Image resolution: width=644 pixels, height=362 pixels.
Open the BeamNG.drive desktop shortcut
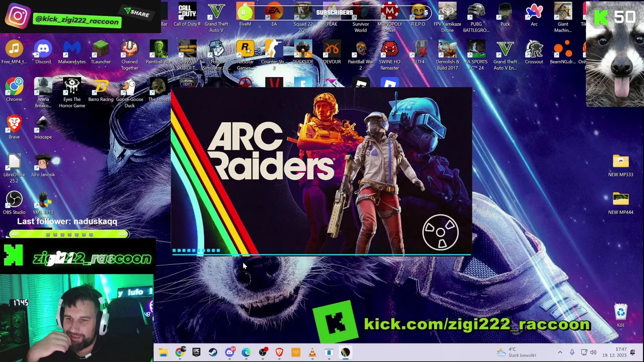point(563,53)
